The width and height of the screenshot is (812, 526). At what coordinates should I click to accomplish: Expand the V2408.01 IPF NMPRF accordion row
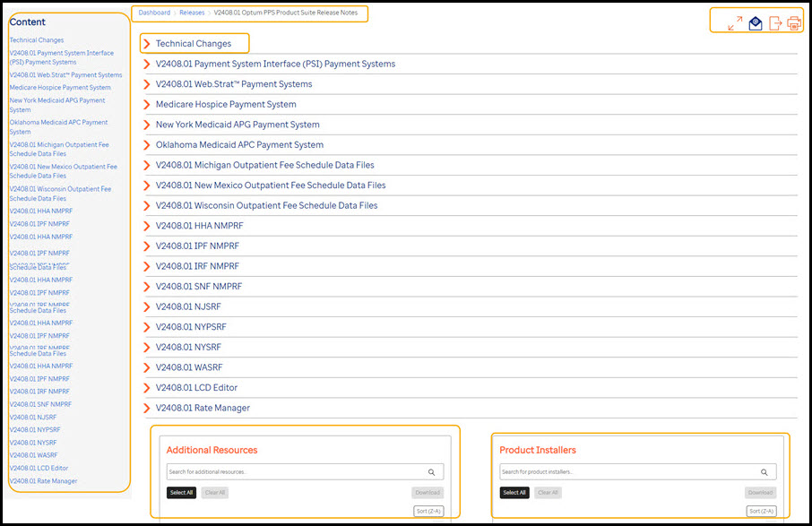tap(471, 246)
